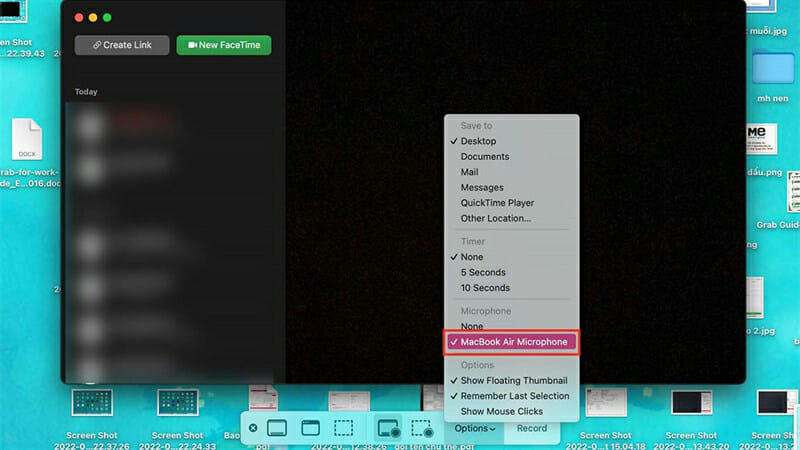The image size is (800, 450).
Task: Set timer to 5 Seconds
Action: click(483, 272)
